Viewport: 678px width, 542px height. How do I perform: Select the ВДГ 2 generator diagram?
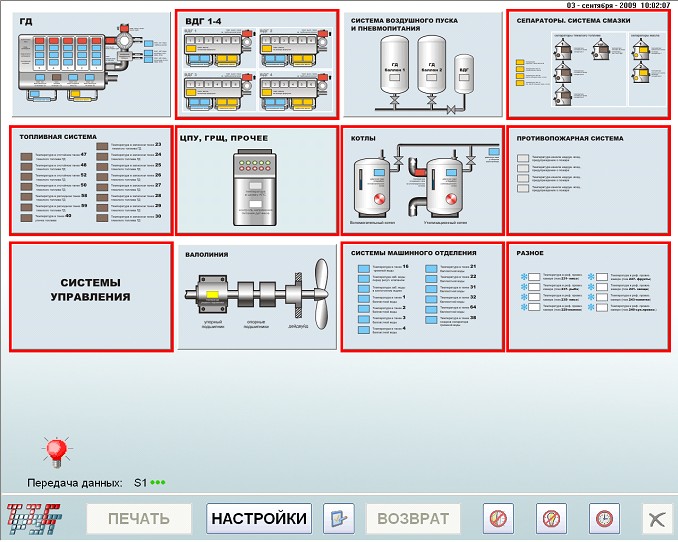295,48
